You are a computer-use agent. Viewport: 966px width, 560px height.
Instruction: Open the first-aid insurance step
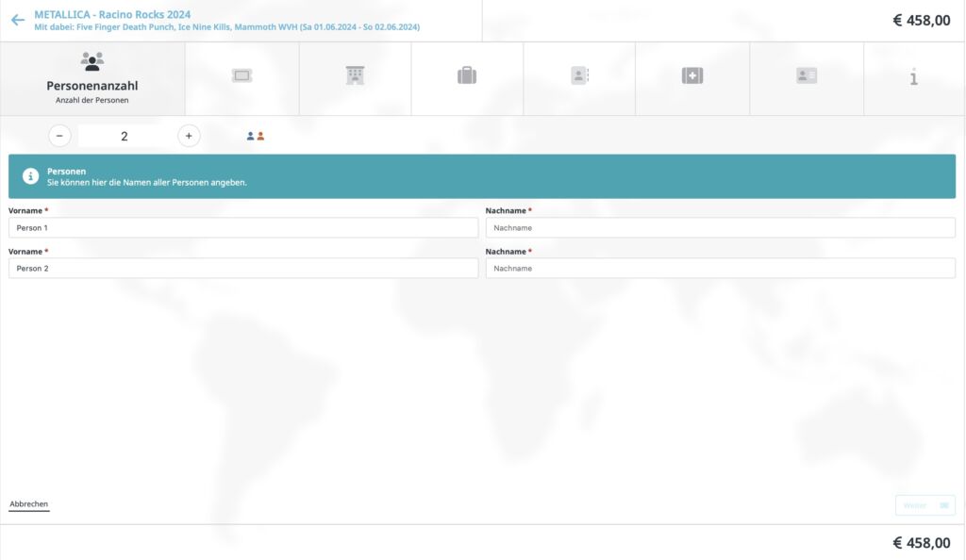pos(692,76)
